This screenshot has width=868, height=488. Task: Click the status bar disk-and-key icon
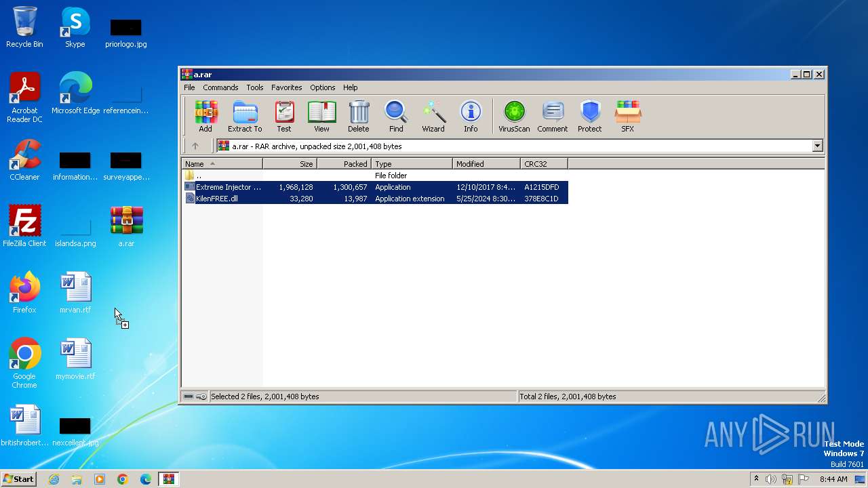click(x=195, y=396)
